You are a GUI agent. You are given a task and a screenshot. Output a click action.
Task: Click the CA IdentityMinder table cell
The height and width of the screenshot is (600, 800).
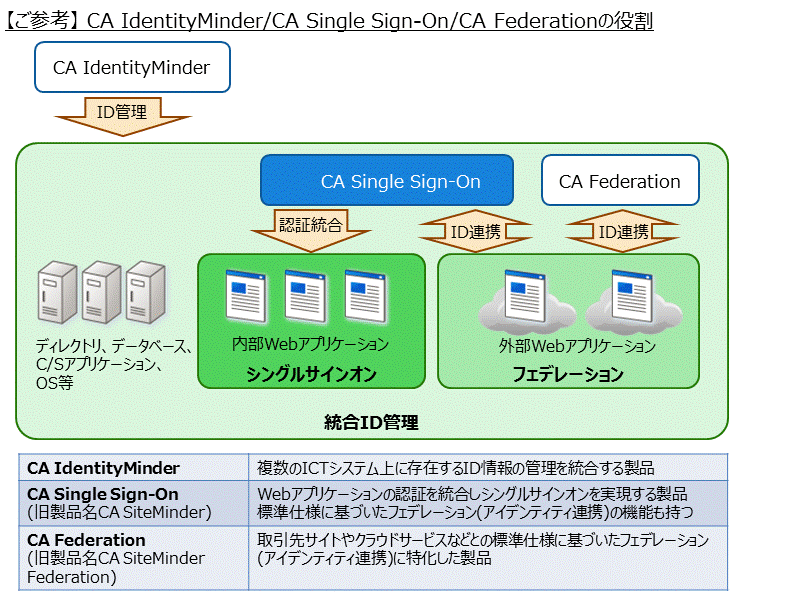click(x=134, y=467)
